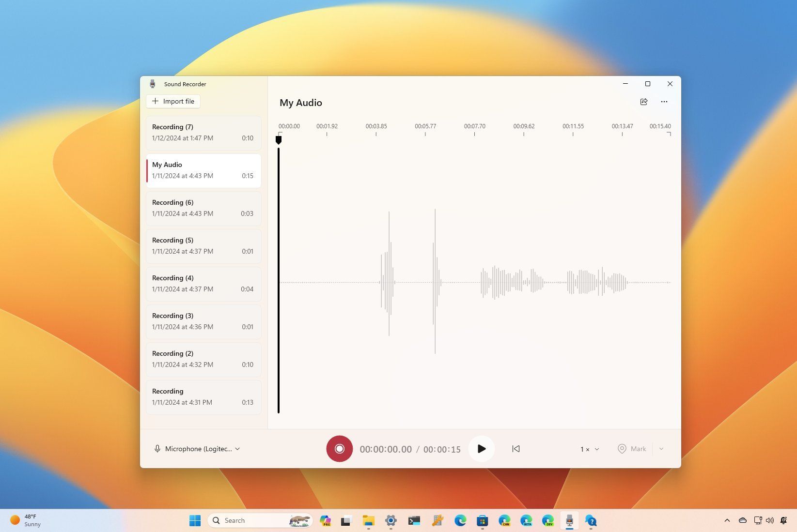The image size is (797, 532).
Task: Play the My Audio recording
Action: point(481,449)
